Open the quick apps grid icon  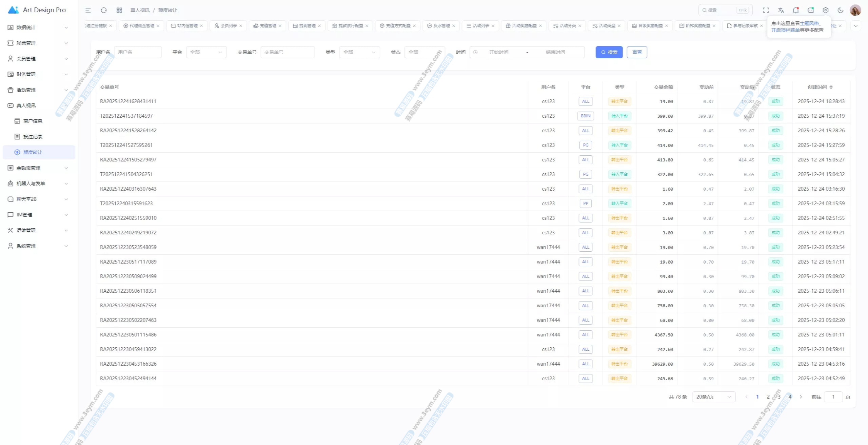click(119, 10)
